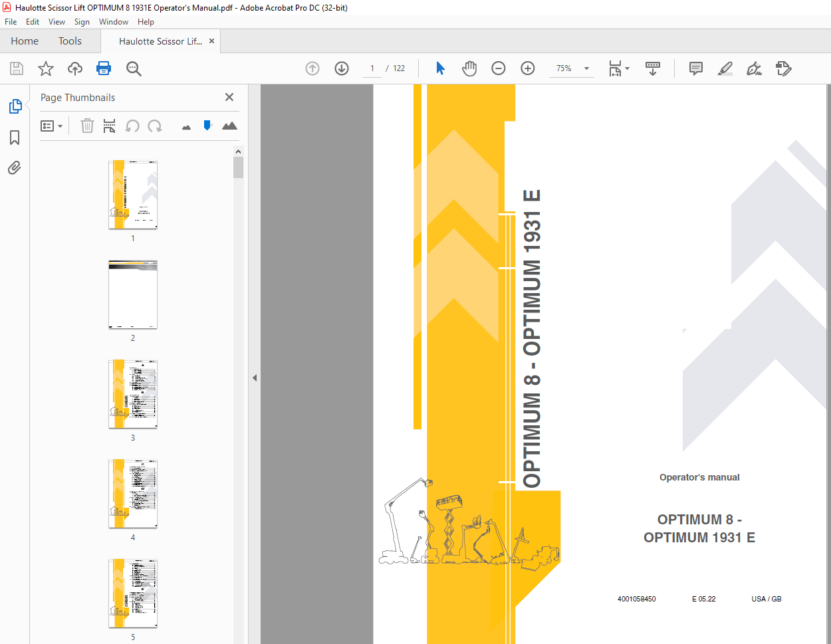Open the Help menu
831x644 pixels.
(146, 22)
